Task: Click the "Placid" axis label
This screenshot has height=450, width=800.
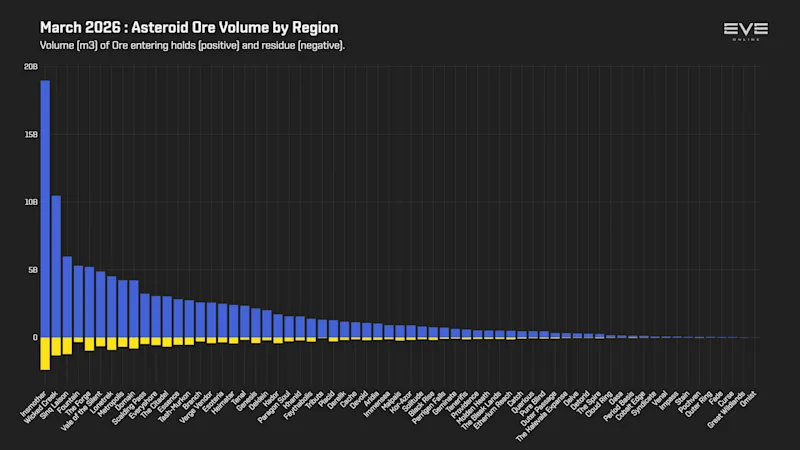Action: [327, 399]
